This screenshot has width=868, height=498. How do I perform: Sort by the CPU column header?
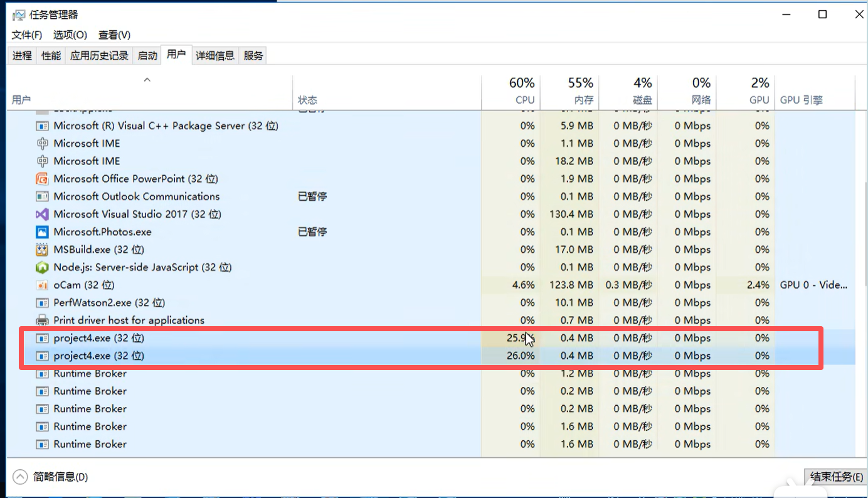(x=511, y=92)
